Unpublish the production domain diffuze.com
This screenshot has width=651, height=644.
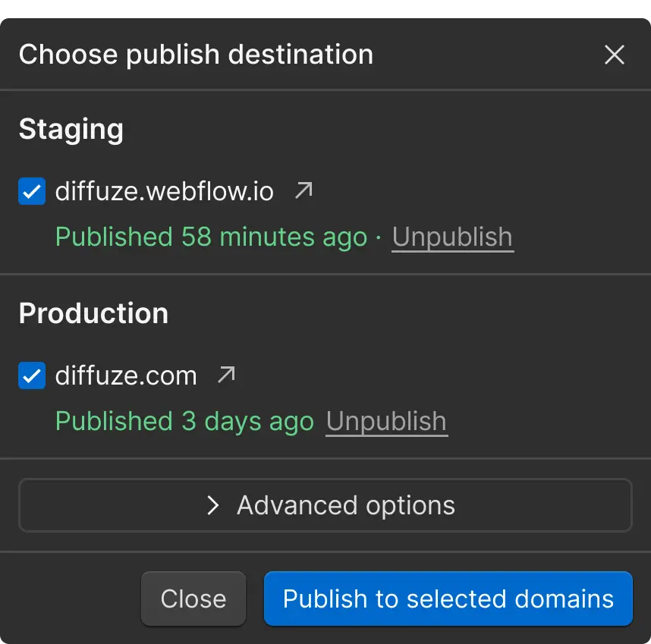click(x=386, y=422)
